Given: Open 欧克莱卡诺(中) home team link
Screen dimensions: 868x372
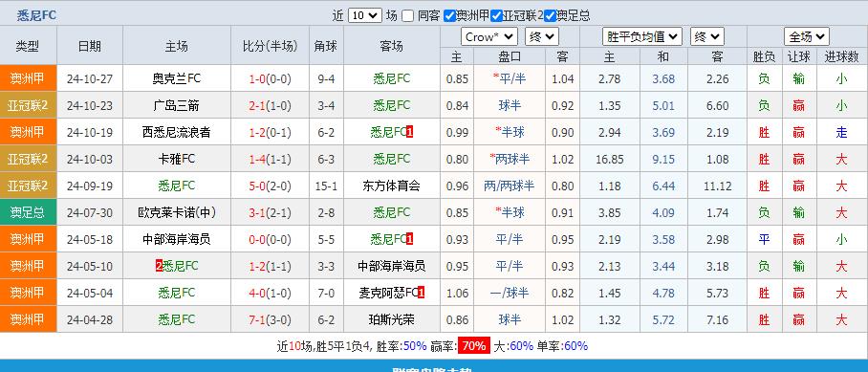Looking at the screenshot, I should [177, 212].
